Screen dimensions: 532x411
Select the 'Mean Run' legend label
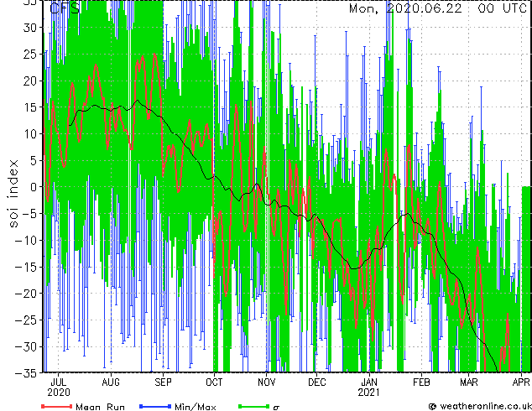click(x=100, y=407)
